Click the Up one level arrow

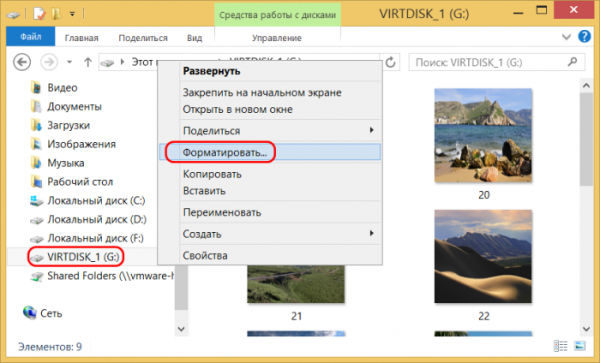pos(88,62)
